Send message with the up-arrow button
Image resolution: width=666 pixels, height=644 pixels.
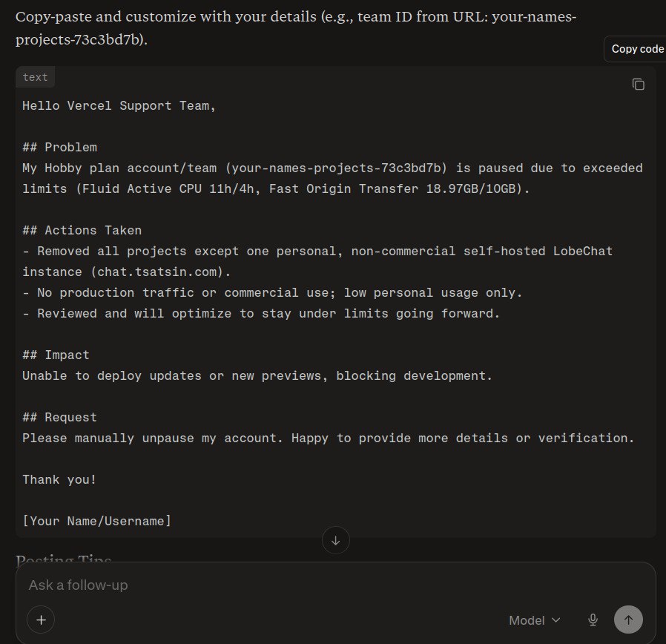(628, 620)
